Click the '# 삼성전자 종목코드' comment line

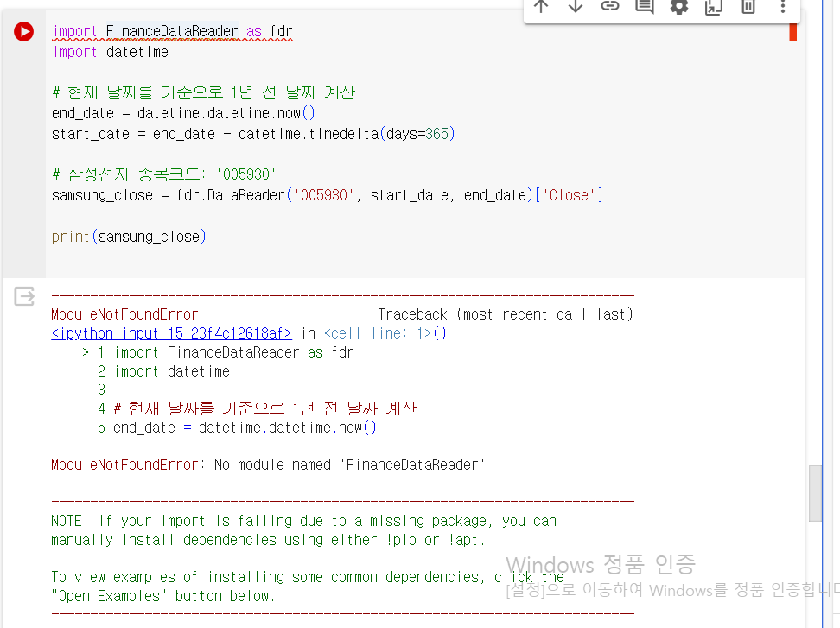[x=164, y=174]
